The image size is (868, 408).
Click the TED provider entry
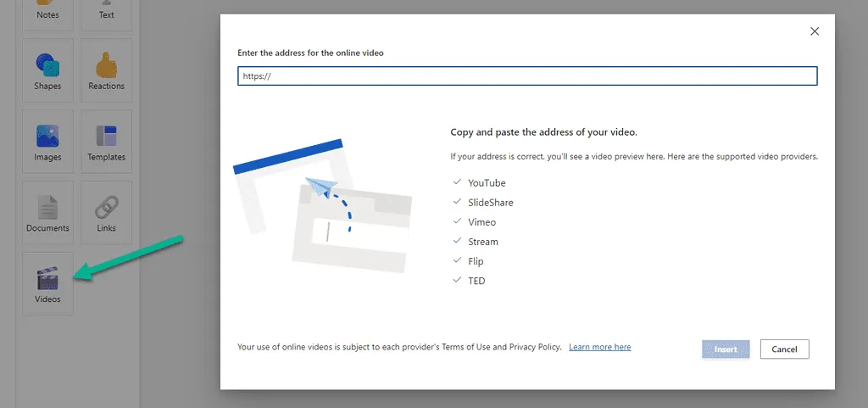476,281
